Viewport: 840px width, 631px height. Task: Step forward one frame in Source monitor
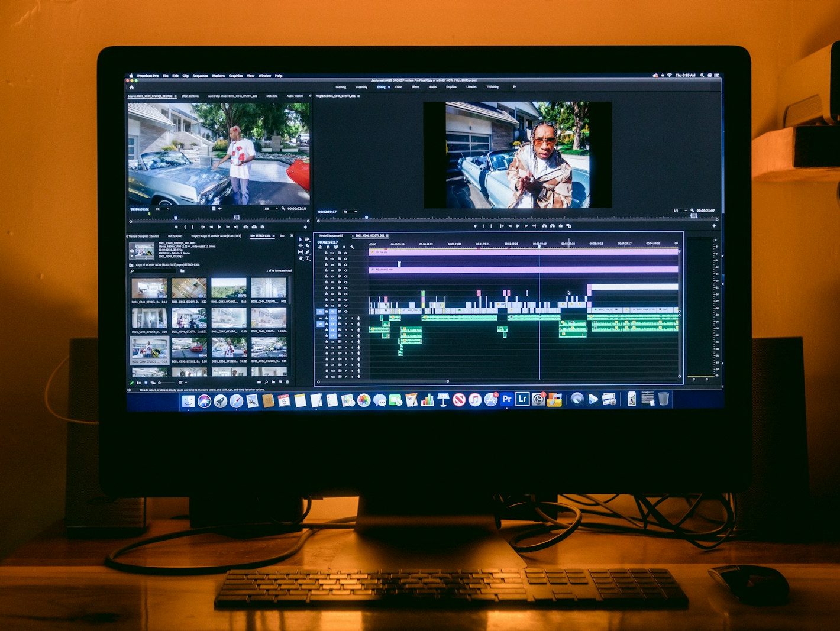228,226
